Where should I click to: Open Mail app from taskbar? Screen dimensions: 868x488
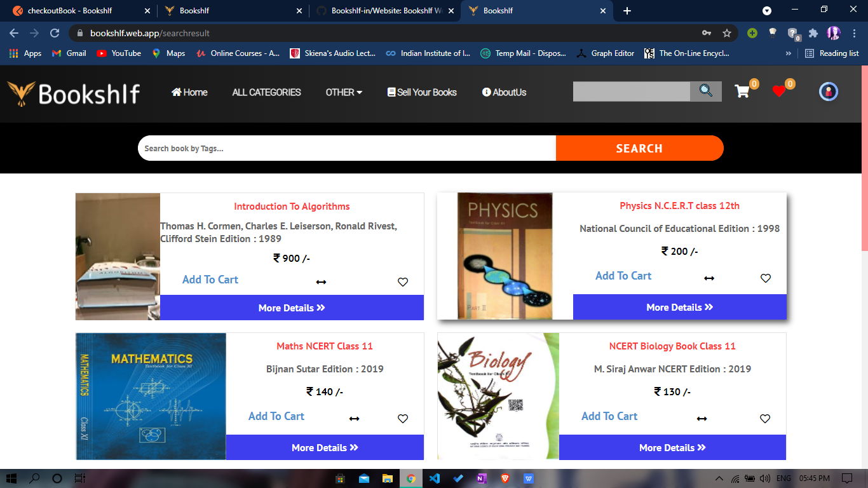click(x=363, y=478)
